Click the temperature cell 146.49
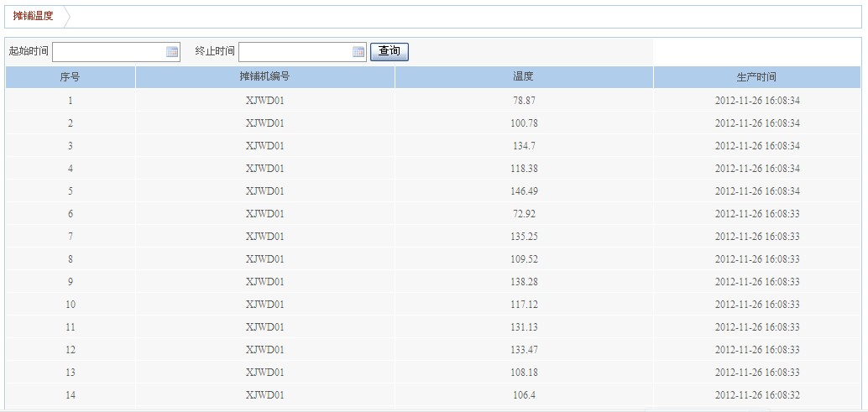This screenshot has width=868, height=412. tap(523, 191)
